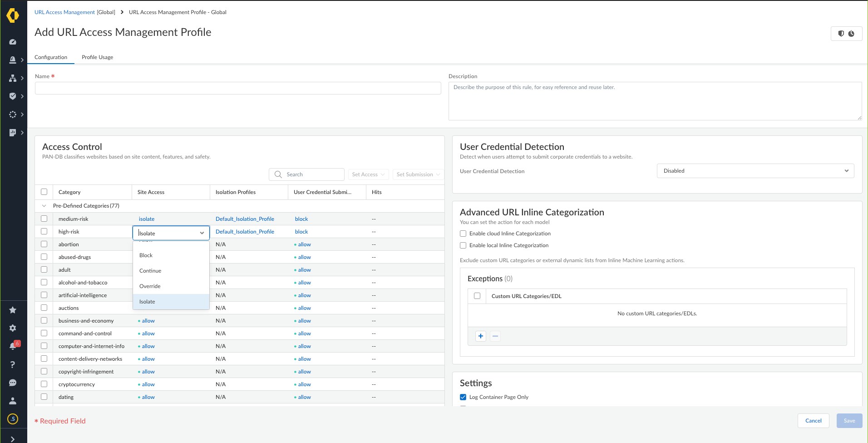Select Block in the Site Access dropdown
Image resolution: width=868 pixels, height=443 pixels.
click(x=146, y=255)
